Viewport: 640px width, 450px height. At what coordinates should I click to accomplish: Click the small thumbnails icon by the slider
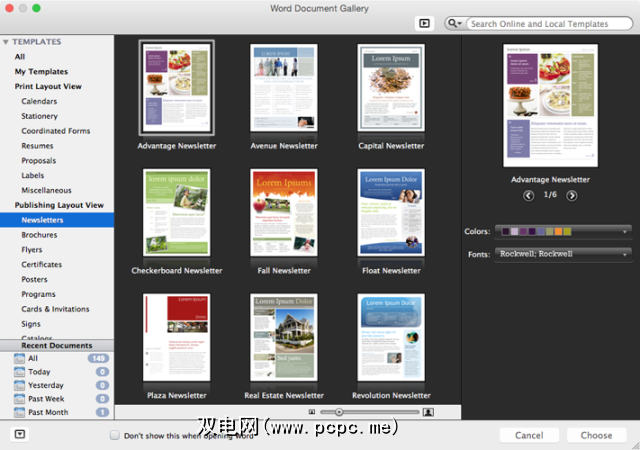coord(312,412)
